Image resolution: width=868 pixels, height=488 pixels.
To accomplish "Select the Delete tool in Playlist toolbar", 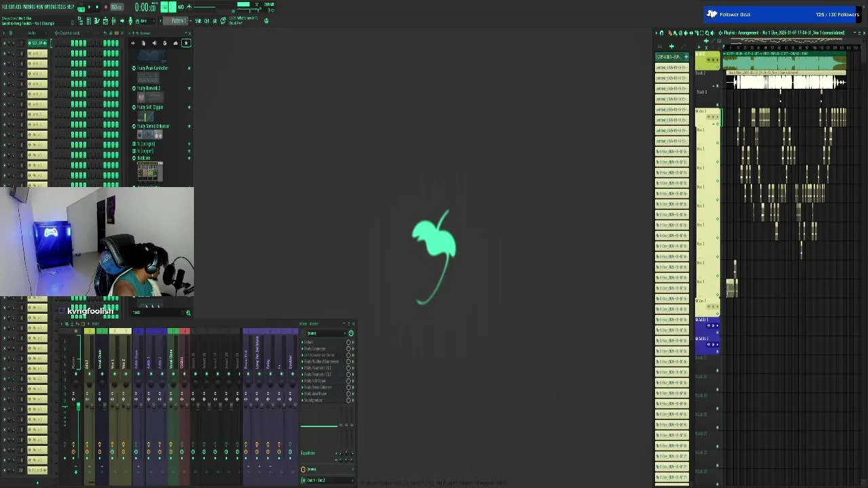I will pos(681,33).
